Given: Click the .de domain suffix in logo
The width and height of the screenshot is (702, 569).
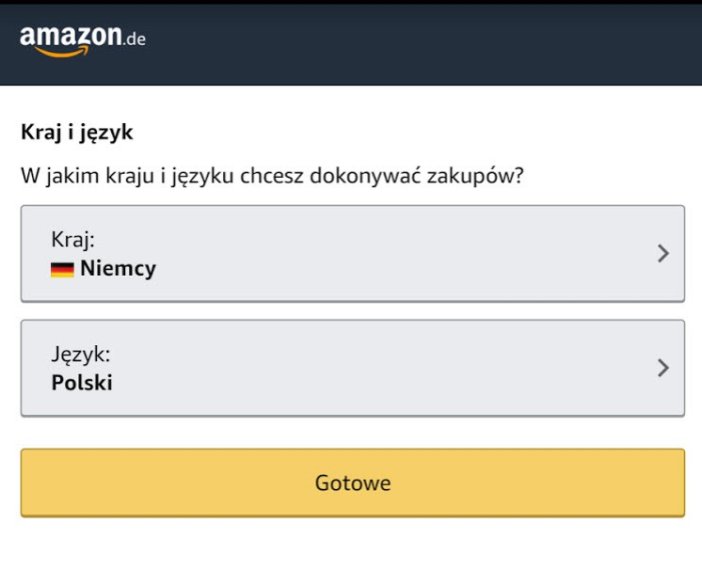Looking at the screenshot, I should point(134,39).
